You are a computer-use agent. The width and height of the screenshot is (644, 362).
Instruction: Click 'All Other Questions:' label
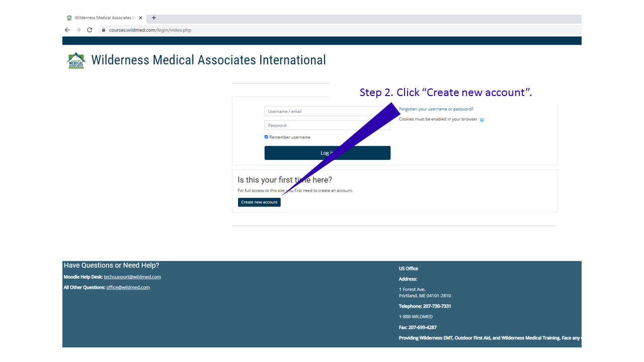click(x=85, y=288)
